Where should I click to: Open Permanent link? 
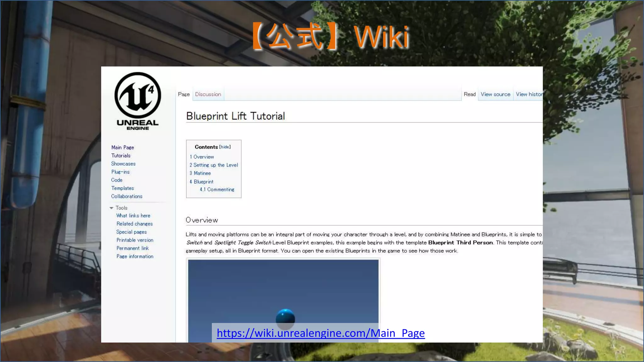tap(133, 248)
